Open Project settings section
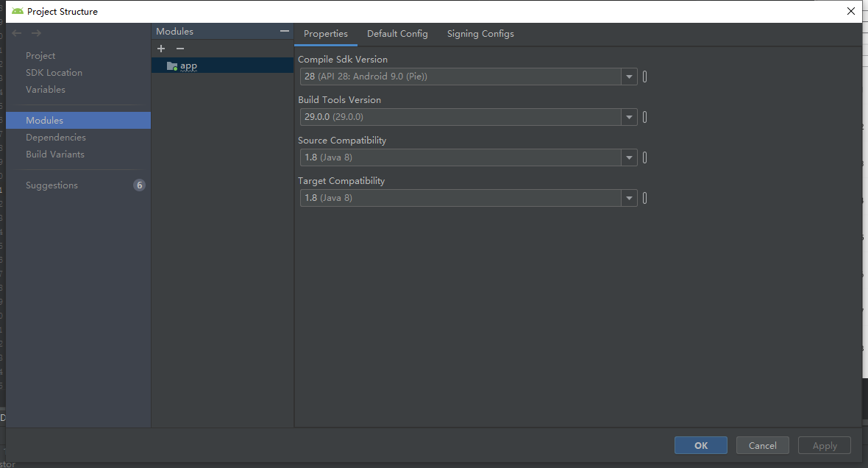 point(40,55)
